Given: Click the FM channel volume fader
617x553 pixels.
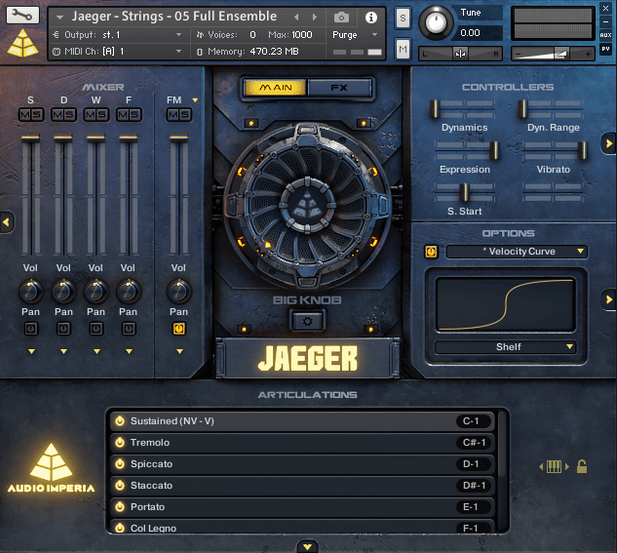Looking at the screenshot, I should [x=179, y=139].
